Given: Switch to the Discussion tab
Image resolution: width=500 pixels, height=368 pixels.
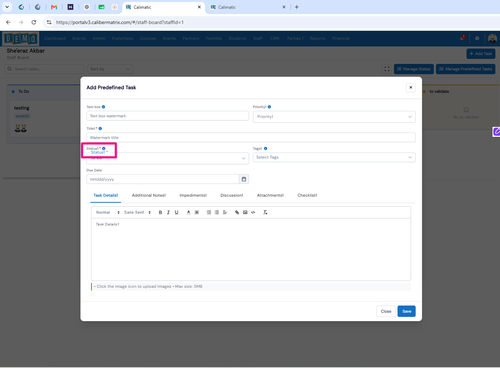Looking at the screenshot, I should [232, 195].
